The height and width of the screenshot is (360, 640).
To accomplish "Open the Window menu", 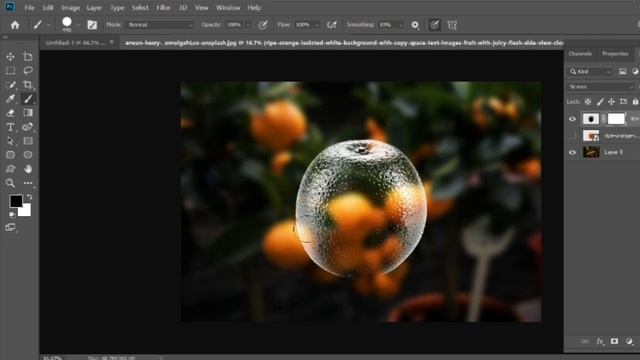I will [x=228, y=8].
